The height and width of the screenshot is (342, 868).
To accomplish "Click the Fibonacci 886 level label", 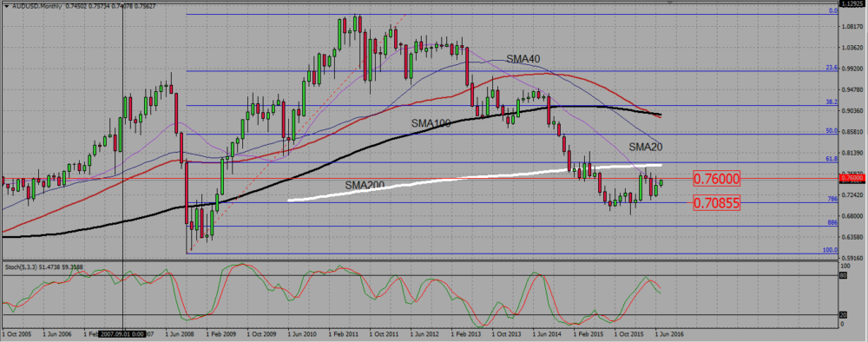I will click(832, 222).
